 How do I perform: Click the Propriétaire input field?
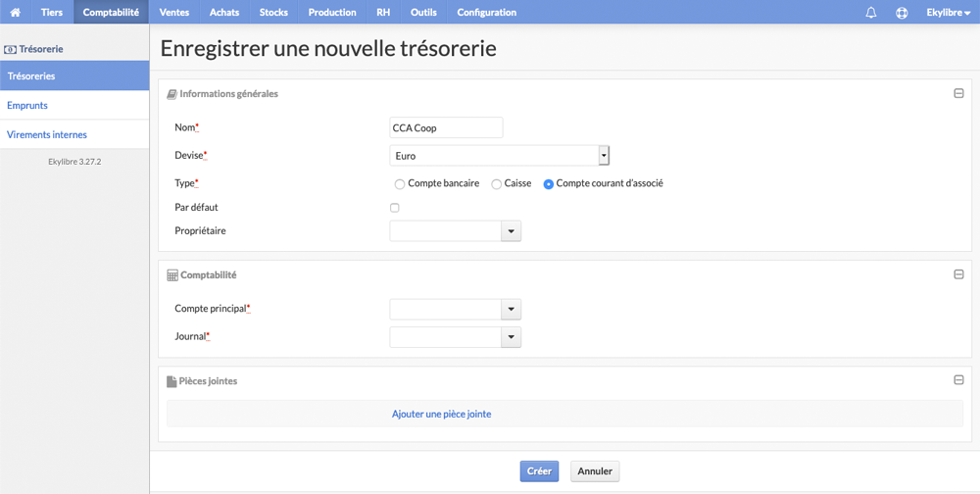[x=446, y=230]
